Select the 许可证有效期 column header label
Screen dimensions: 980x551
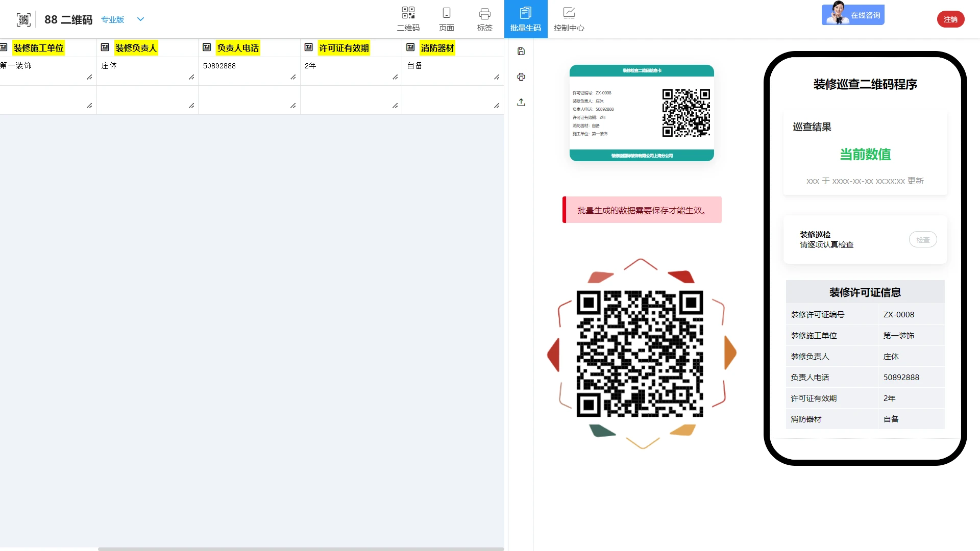tap(344, 48)
